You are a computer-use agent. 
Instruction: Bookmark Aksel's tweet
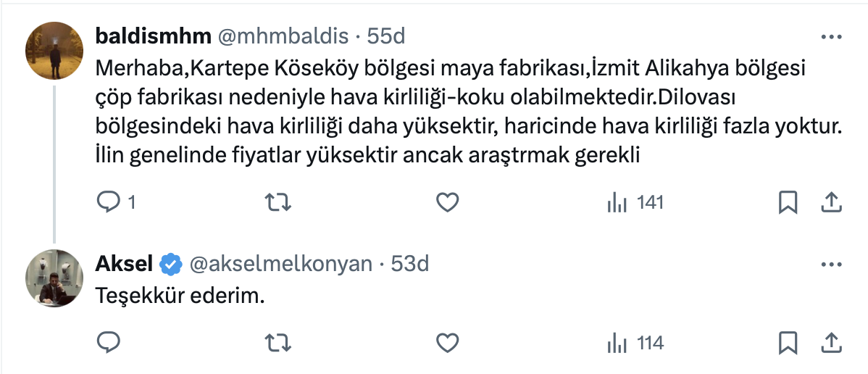pos(788,343)
